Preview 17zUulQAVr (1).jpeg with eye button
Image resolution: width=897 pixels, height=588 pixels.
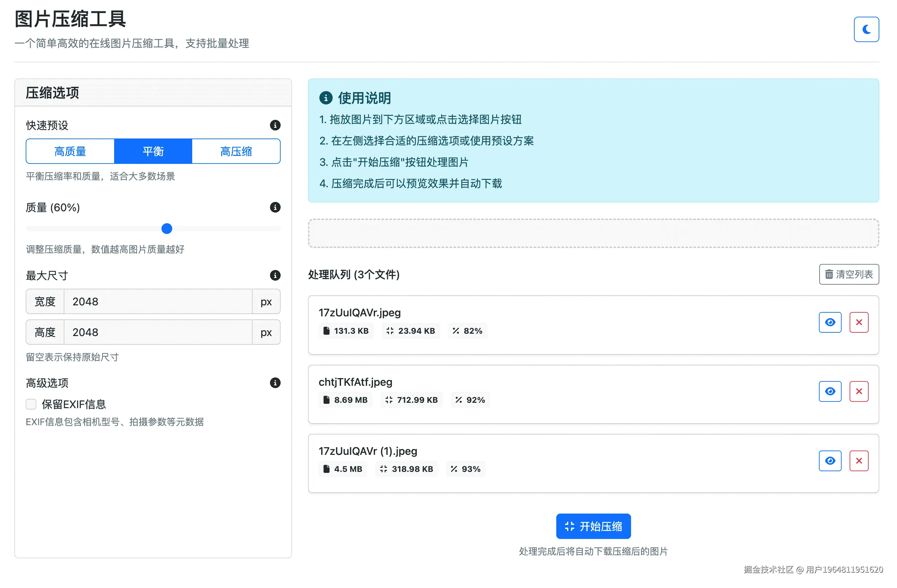click(x=830, y=461)
